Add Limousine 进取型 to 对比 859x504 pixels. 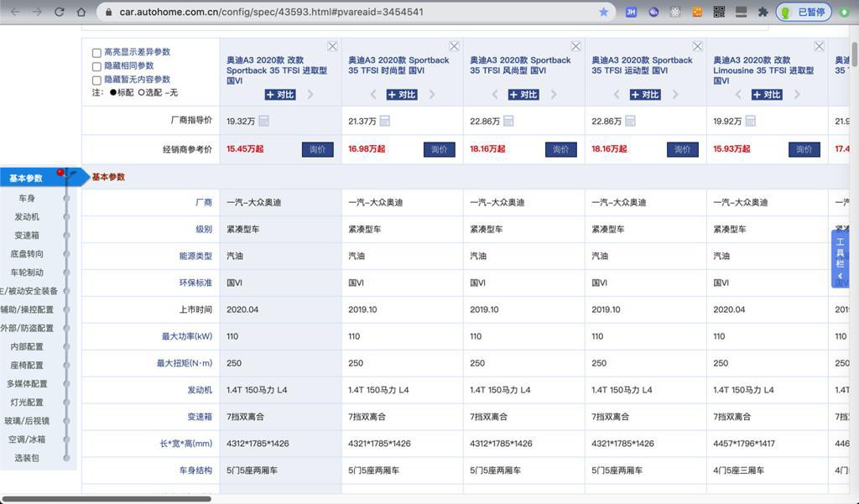pos(767,95)
